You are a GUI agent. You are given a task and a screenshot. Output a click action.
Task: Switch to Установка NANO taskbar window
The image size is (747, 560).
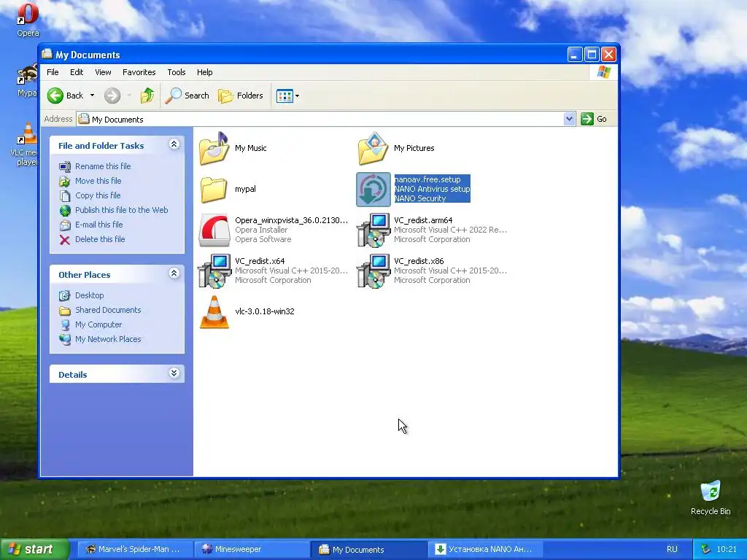pos(485,550)
